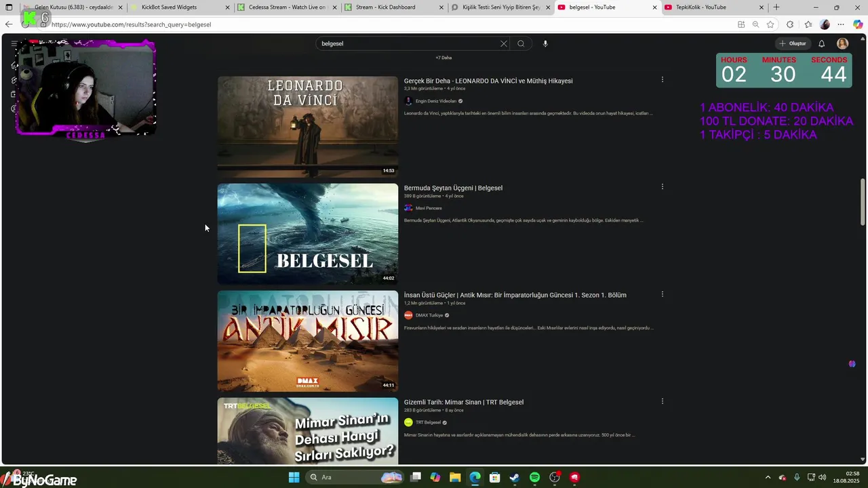Open Spotify from taskbar
Image resolution: width=868 pixels, height=488 pixels.
click(x=534, y=477)
